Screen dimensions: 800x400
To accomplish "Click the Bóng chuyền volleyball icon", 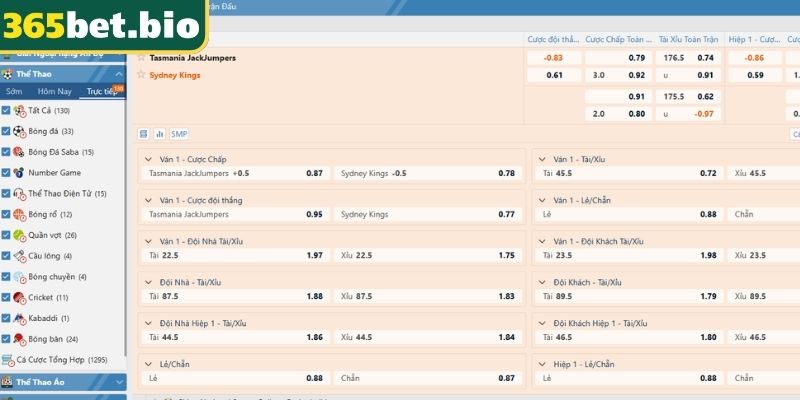I will point(20,277).
